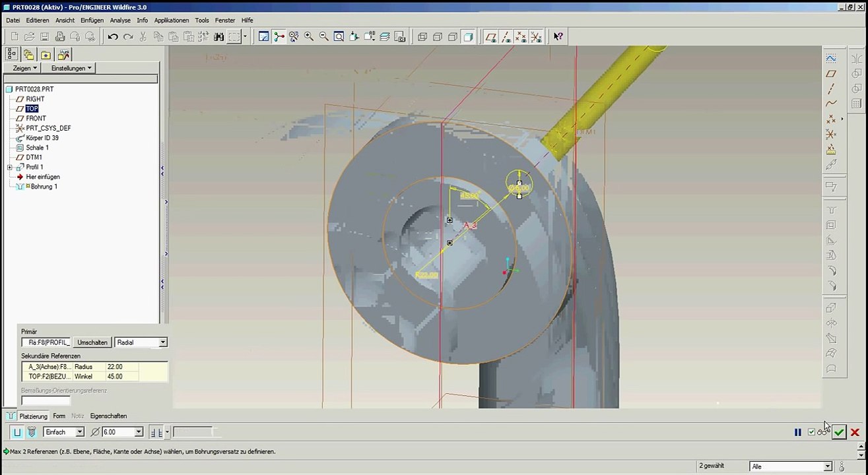Toggle datum points visibility

tap(521, 37)
